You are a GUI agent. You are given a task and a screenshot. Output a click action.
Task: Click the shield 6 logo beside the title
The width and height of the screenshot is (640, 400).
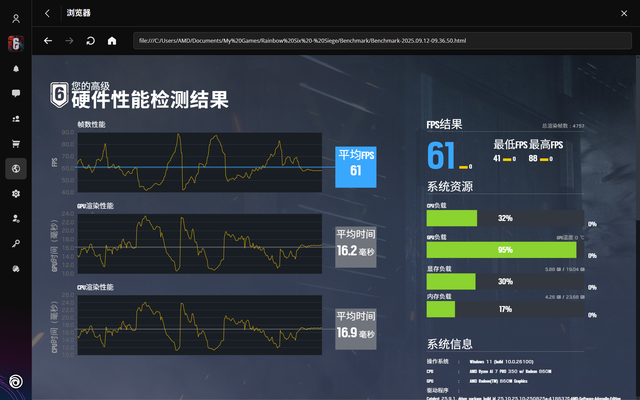(59, 95)
